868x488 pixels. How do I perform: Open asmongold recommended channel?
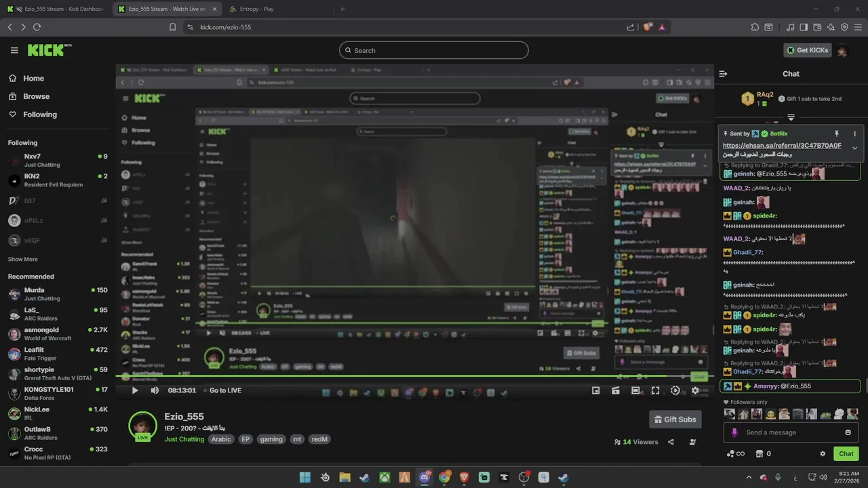[x=58, y=334]
